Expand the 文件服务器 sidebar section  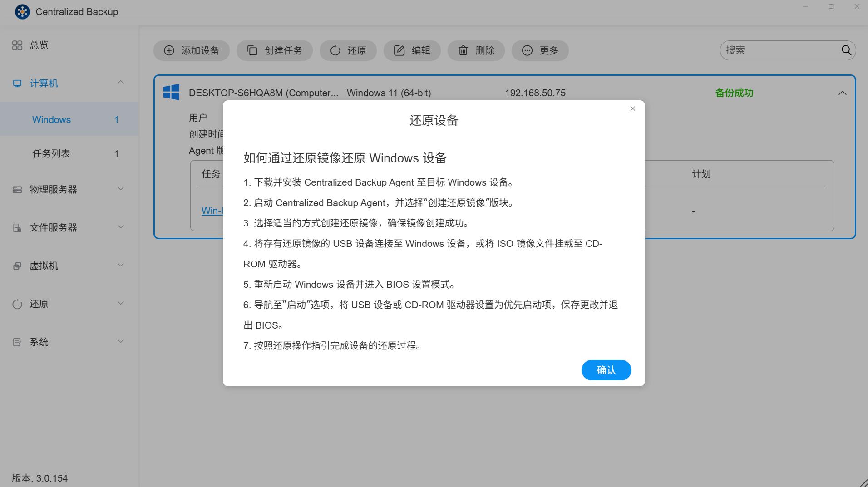[x=121, y=227]
